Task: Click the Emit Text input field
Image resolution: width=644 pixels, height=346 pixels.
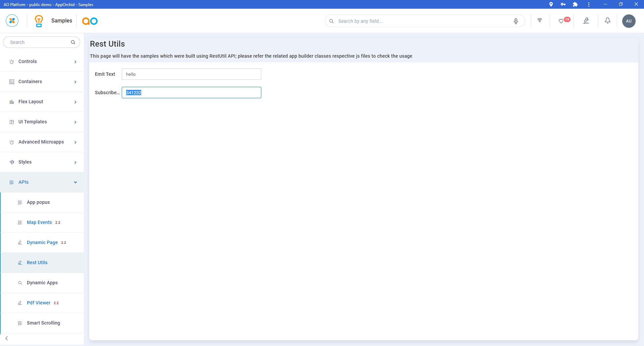Action: tap(191, 74)
